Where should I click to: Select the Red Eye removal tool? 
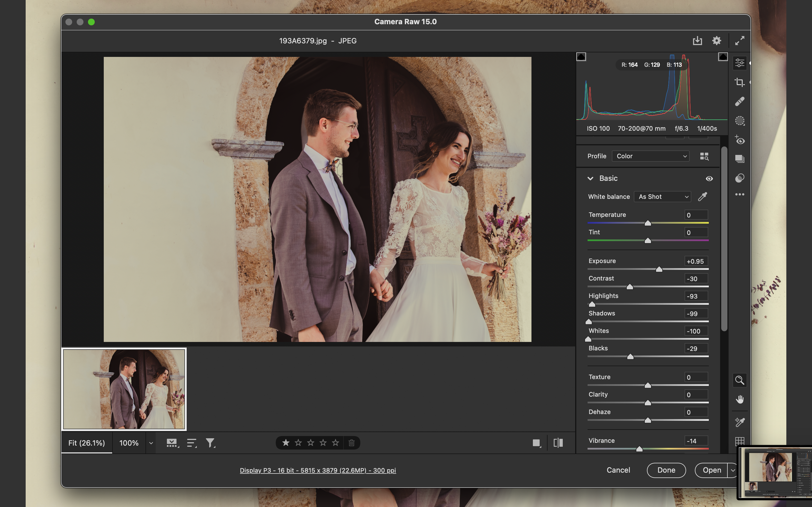coord(740,140)
